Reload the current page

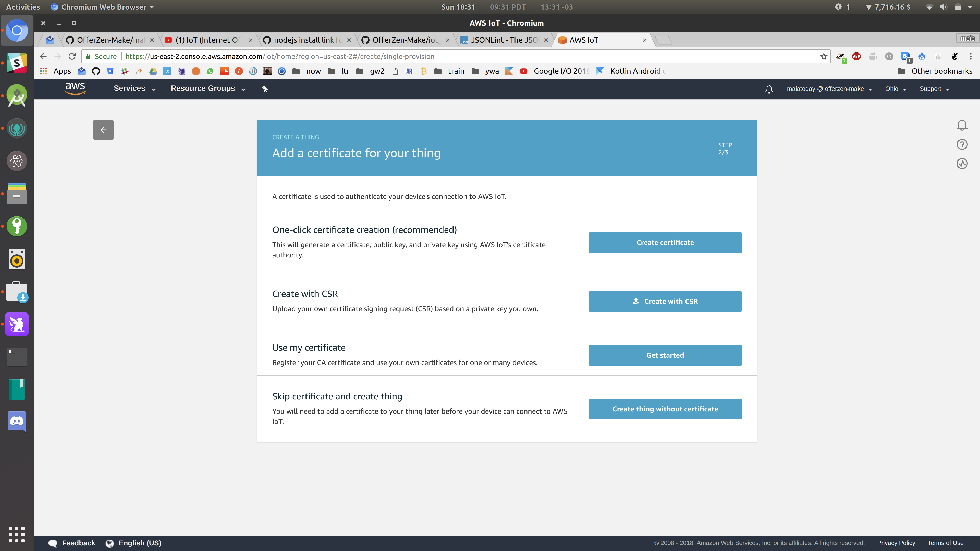point(72,56)
